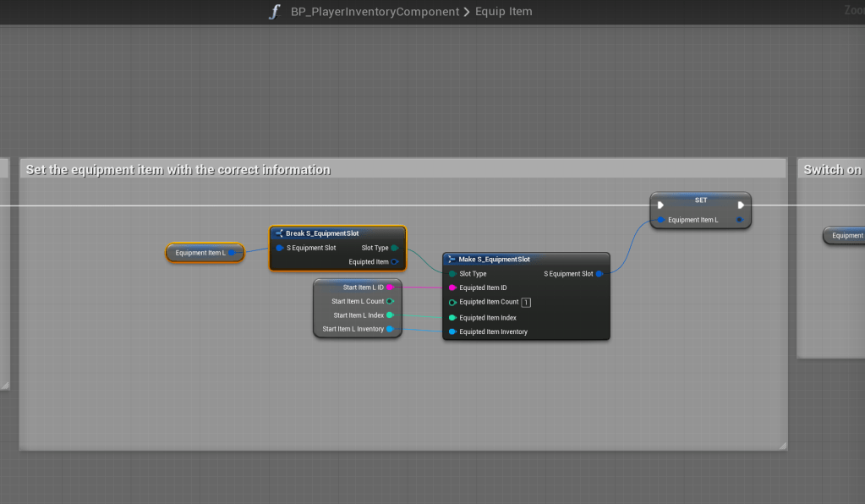Click the Slot Type output pin on Break node
This screenshot has width=865, height=504.
[x=395, y=248]
